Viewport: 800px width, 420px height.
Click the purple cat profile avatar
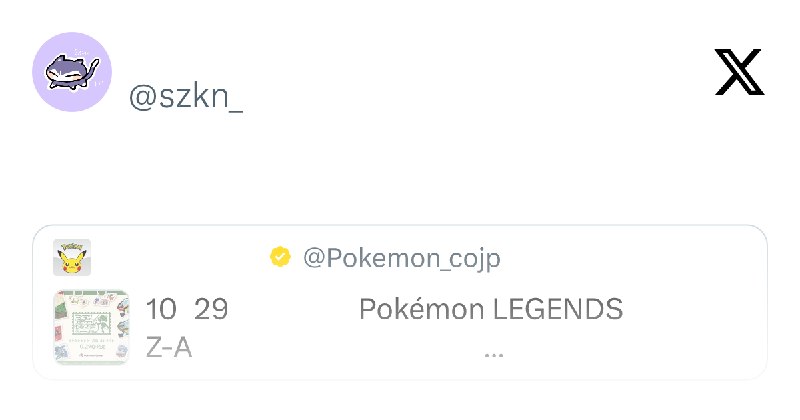pos(72,72)
